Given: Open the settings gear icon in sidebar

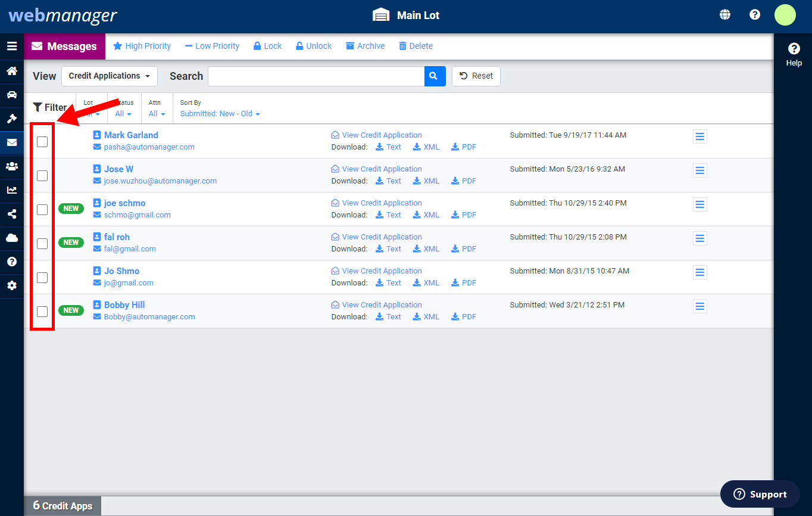Looking at the screenshot, I should 12,285.
